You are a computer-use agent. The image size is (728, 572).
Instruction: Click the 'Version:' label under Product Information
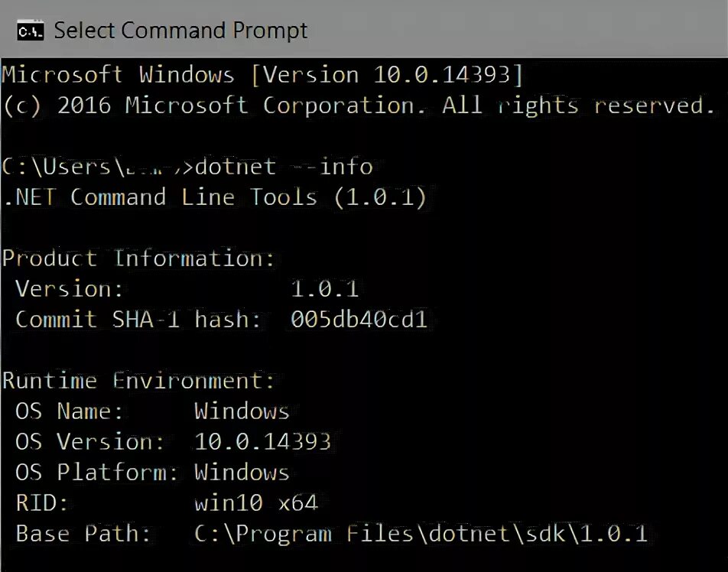69,289
